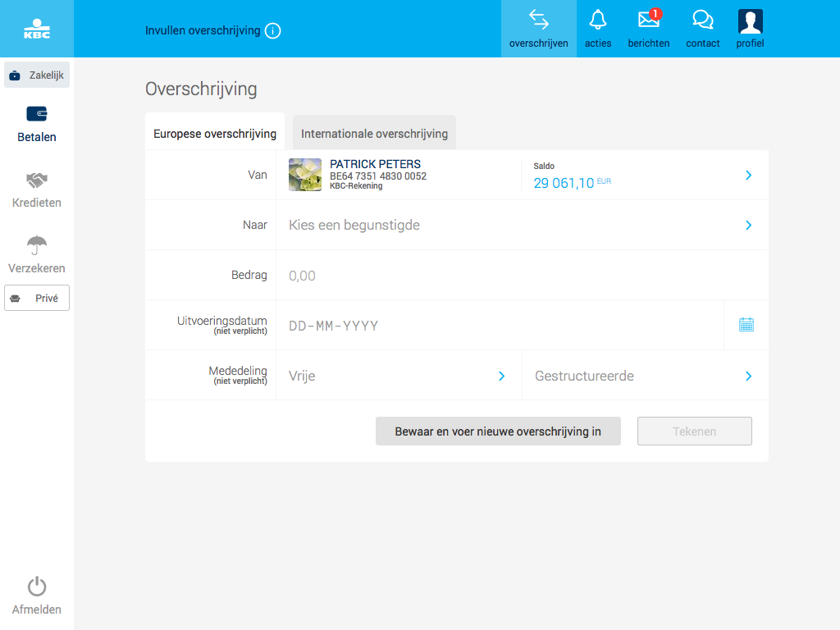Switch to Privé personal mode
This screenshot has width=840, height=630.
tap(37, 299)
